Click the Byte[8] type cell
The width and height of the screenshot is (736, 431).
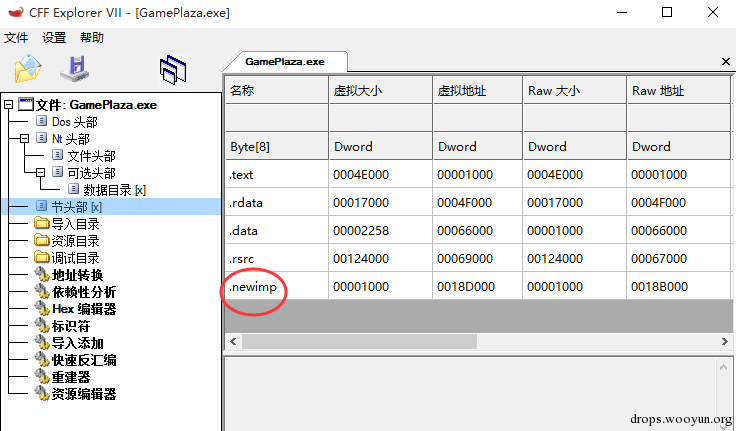(x=276, y=146)
